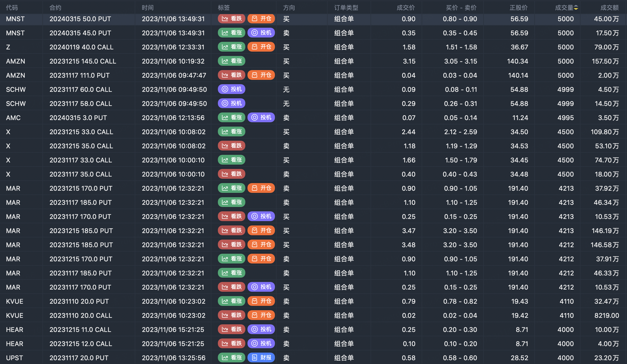Click the 投机 tag on SCHW 60.0 CALL row
Screen dimensions: 627x364
click(231, 89)
